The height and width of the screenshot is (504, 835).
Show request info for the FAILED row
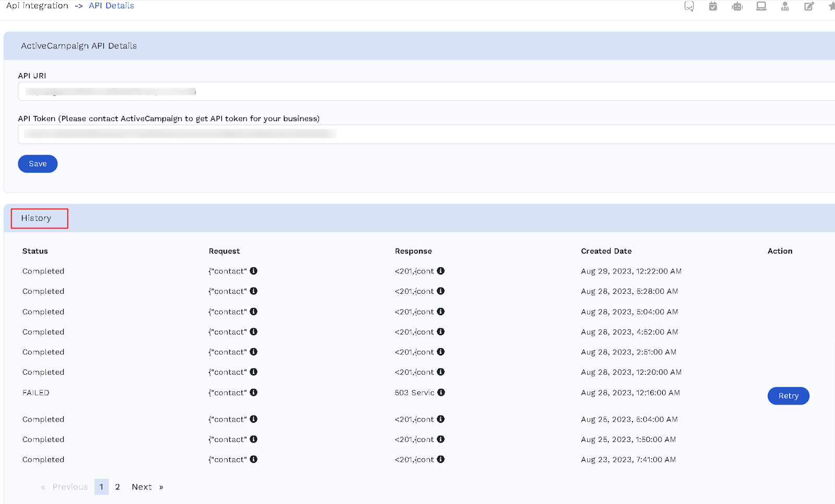(254, 392)
